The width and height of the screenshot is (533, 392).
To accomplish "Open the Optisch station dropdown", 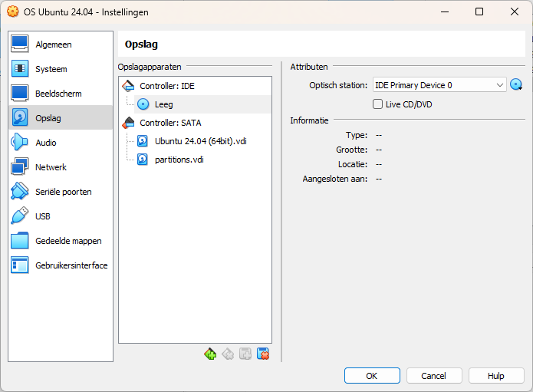I will 439,85.
